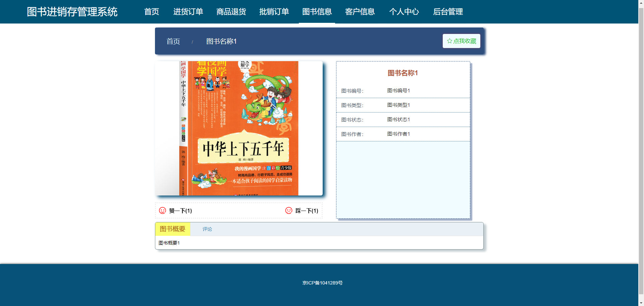Image resolution: width=644 pixels, height=306 pixels.
Task: Click the 首页 breadcrumb link
Action: [173, 41]
